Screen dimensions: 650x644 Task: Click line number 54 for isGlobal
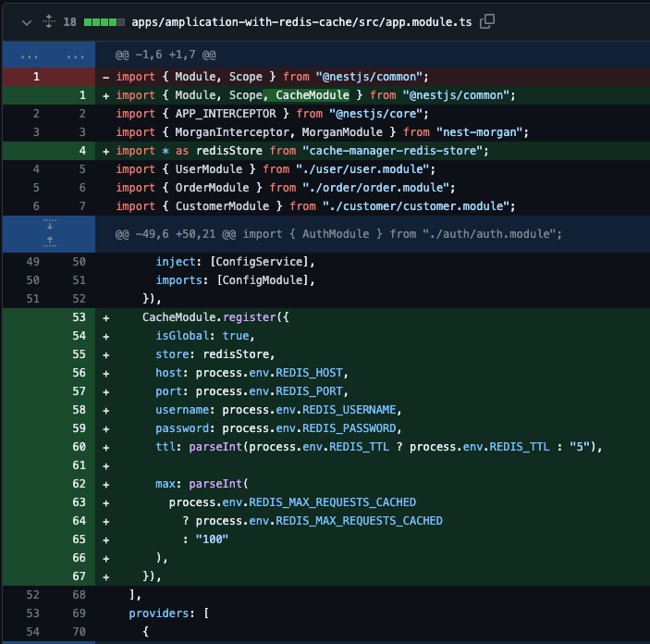(80, 336)
